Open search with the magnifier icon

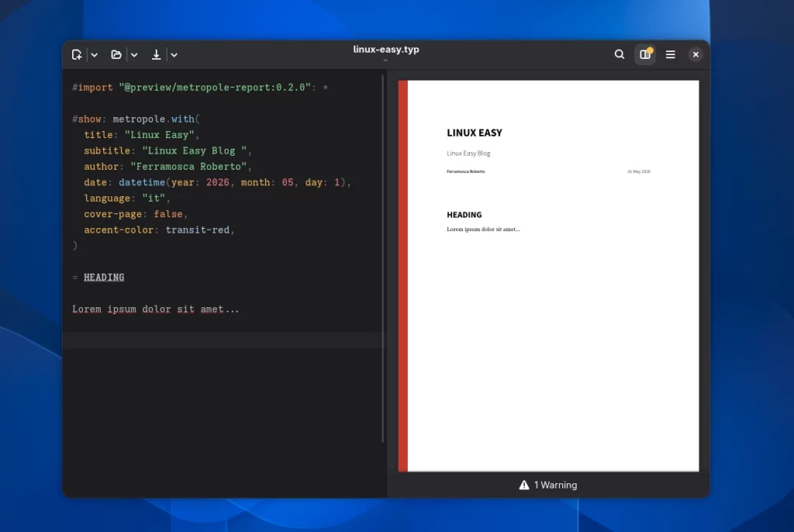tap(620, 54)
